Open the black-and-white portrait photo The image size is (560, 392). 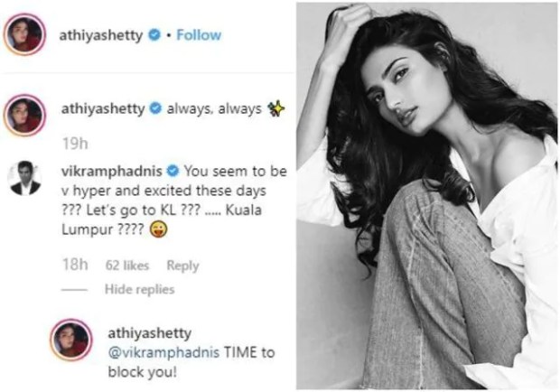[x=427, y=196]
